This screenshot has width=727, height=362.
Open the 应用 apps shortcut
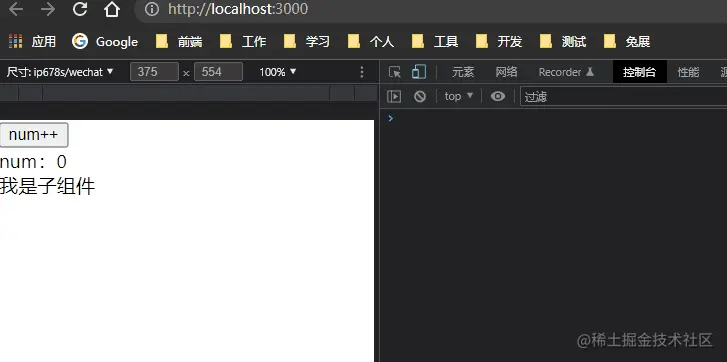[32, 42]
